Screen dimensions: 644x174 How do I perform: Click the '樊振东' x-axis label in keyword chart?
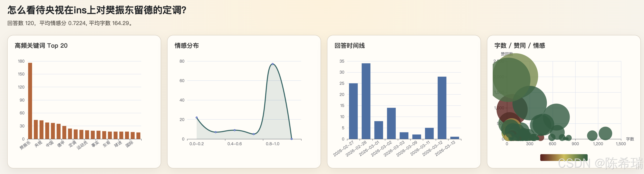(x=25, y=145)
